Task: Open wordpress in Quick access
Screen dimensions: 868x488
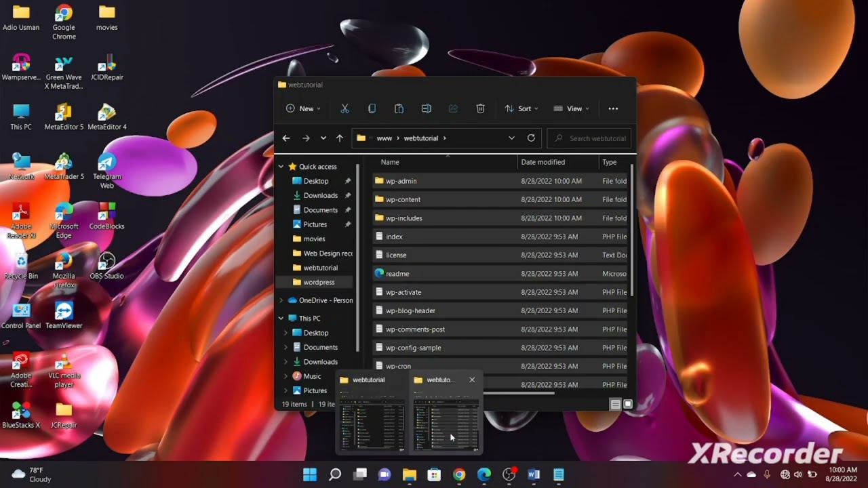Action: tap(315, 282)
